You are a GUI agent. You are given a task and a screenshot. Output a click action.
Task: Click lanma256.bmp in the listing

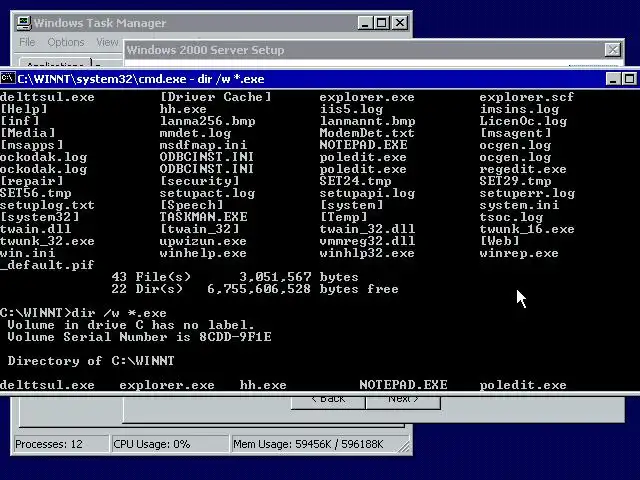click(207, 121)
